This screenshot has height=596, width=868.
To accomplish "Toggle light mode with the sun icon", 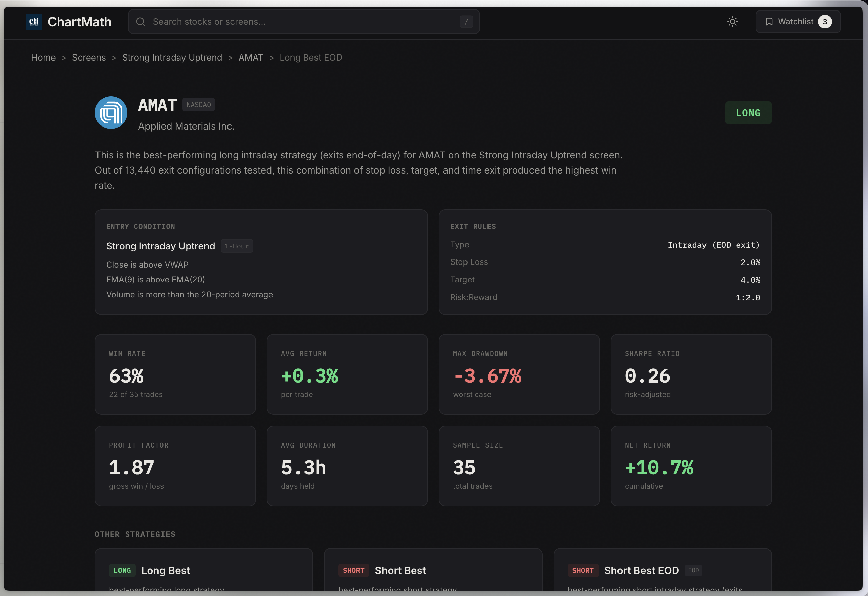I will 732,21.
